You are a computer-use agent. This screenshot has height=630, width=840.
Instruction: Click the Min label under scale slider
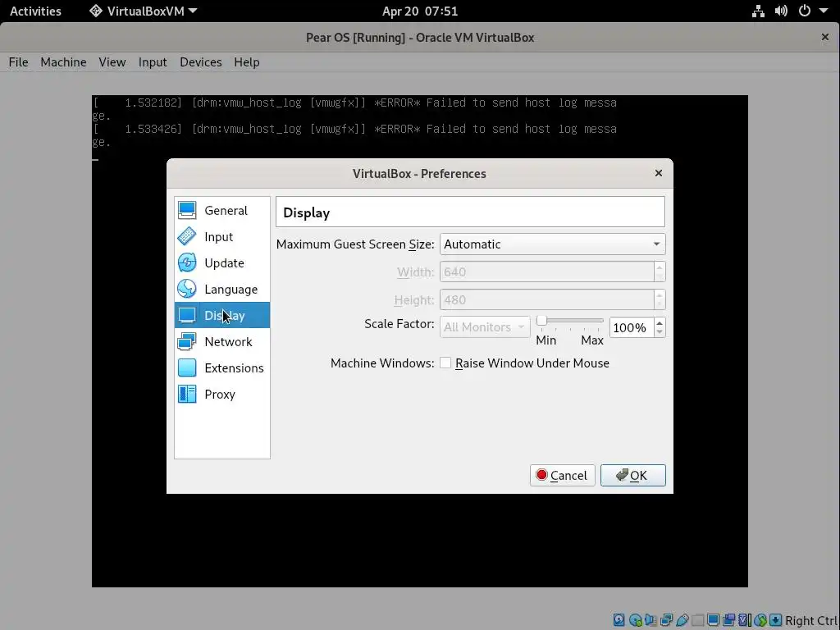(x=546, y=340)
